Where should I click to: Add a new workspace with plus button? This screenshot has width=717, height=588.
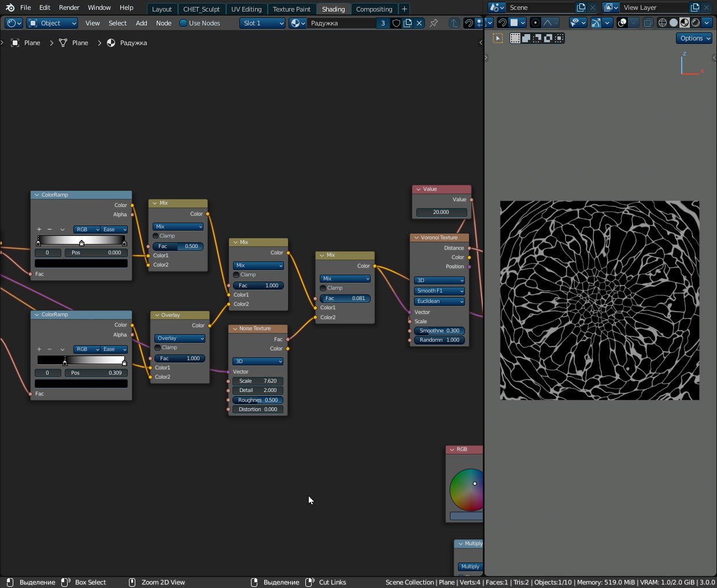404,9
